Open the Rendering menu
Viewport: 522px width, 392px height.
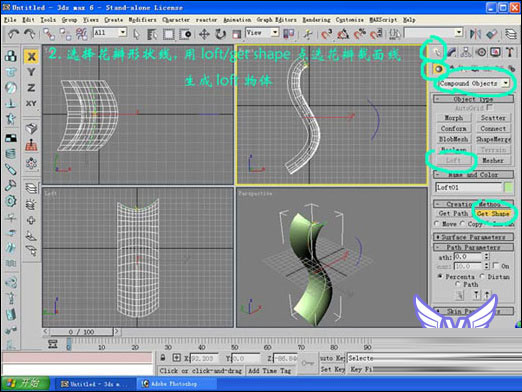pos(316,20)
